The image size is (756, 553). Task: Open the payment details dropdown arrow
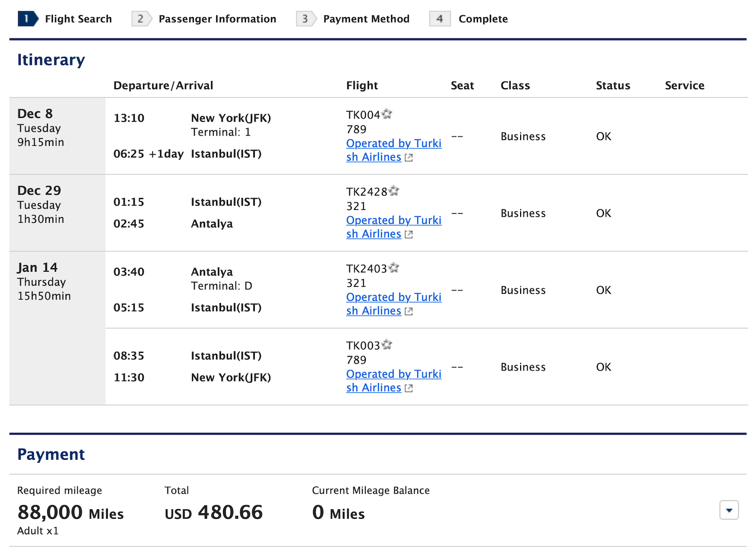click(x=729, y=510)
